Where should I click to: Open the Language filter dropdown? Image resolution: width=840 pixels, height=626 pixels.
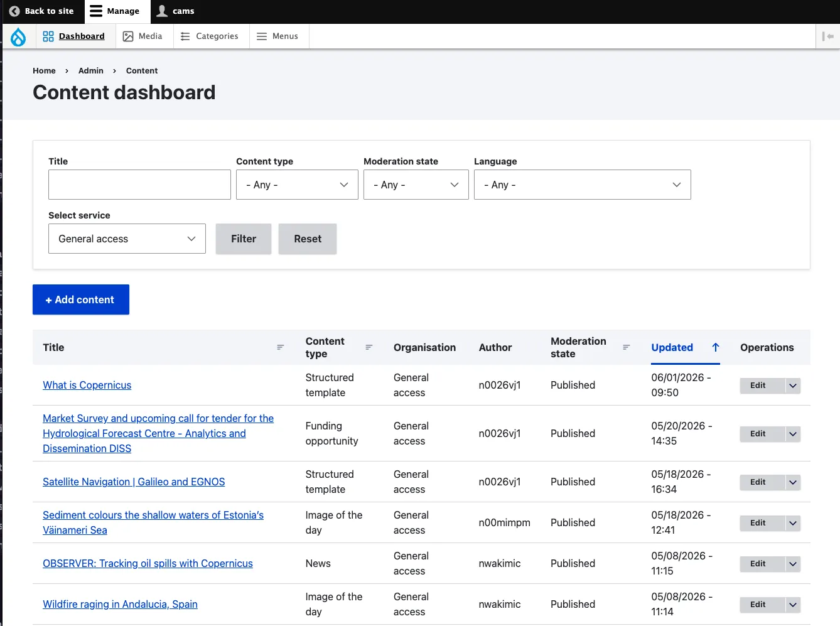click(583, 185)
